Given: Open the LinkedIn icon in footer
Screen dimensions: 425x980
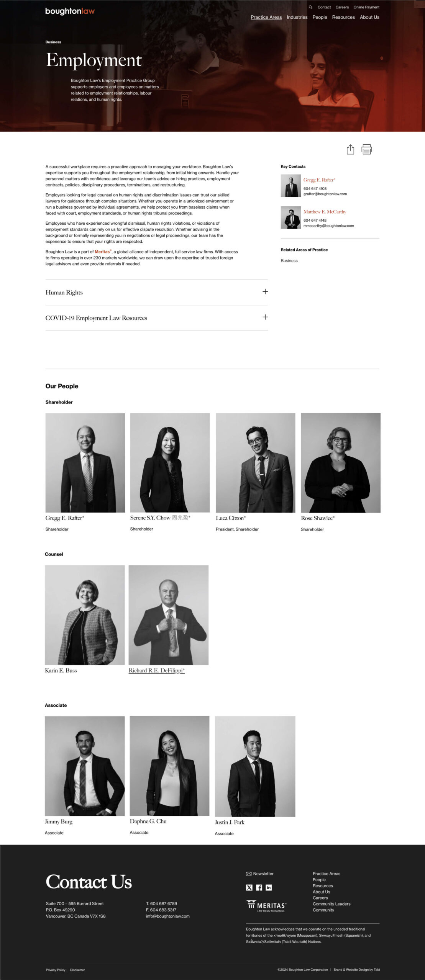Looking at the screenshot, I should tap(269, 887).
